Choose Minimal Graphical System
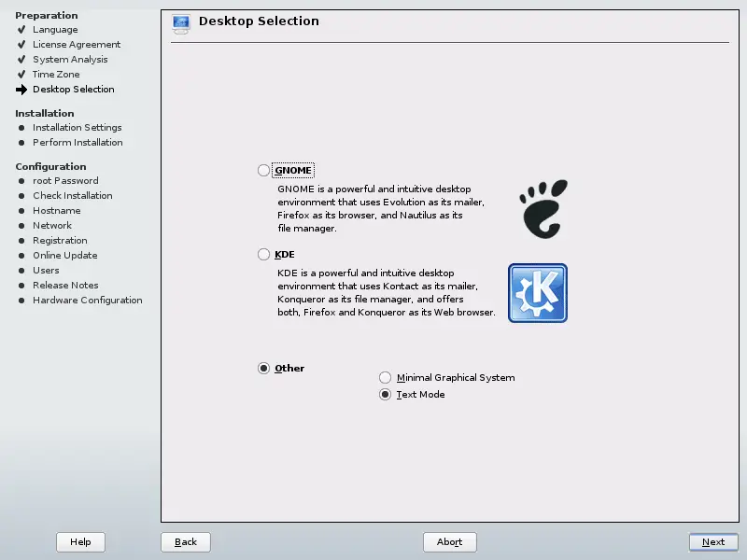 pyautogui.click(x=385, y=378)
